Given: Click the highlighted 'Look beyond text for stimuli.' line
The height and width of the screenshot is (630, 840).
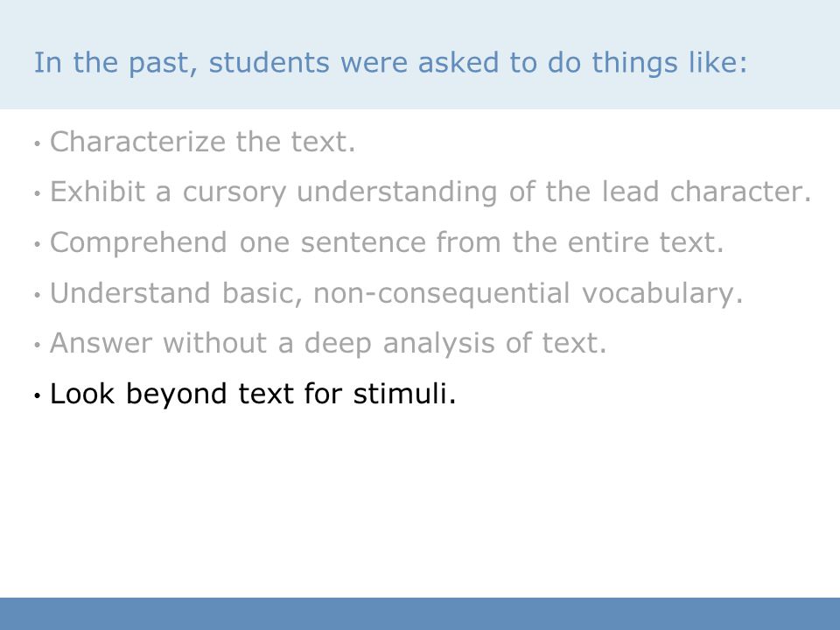Looking at the screenshot, I should (253, 394).
